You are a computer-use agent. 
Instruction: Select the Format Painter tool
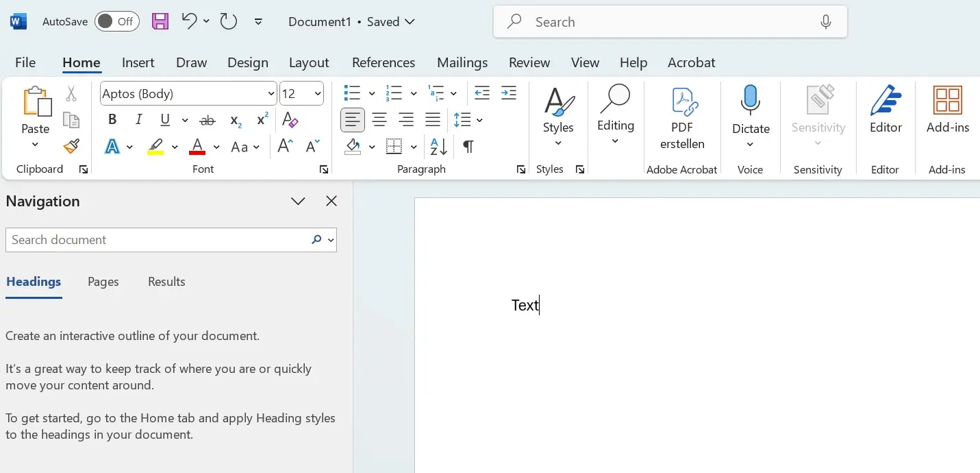click(x=71, y=146)
